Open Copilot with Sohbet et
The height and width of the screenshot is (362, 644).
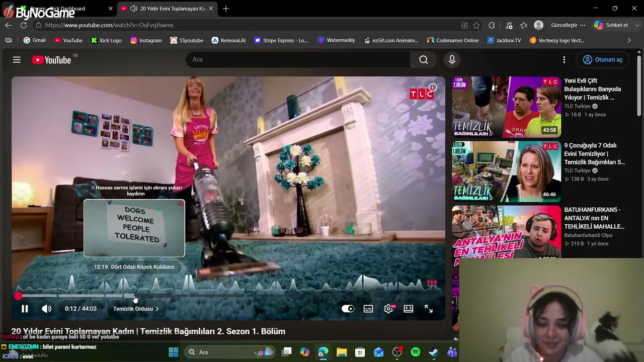coord(611,25)
